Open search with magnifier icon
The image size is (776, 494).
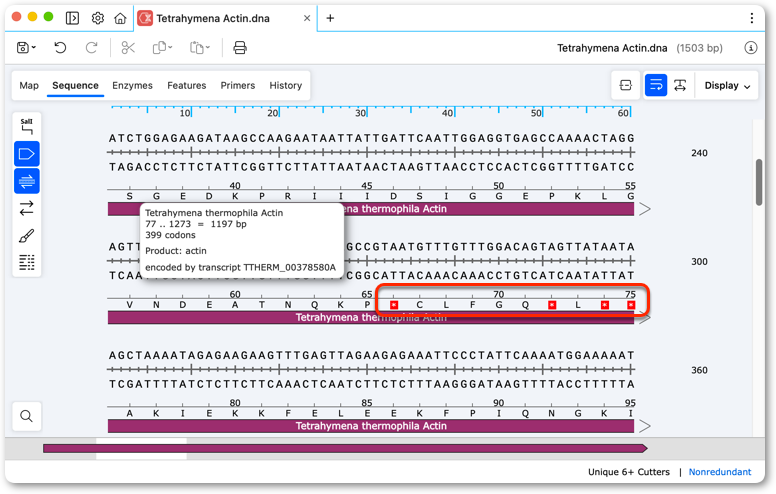pyautogui.click(x=27, y=416)
